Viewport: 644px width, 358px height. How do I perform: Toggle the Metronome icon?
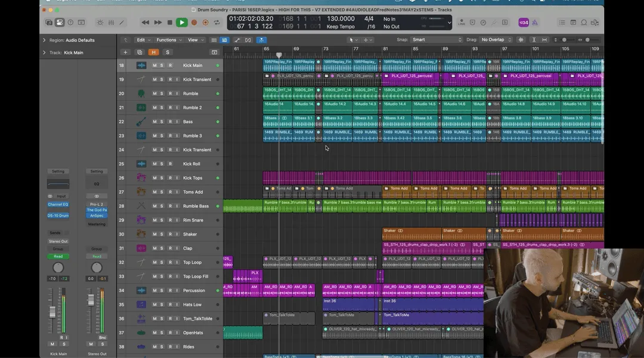pyautogui.click(x=535, y=23)
